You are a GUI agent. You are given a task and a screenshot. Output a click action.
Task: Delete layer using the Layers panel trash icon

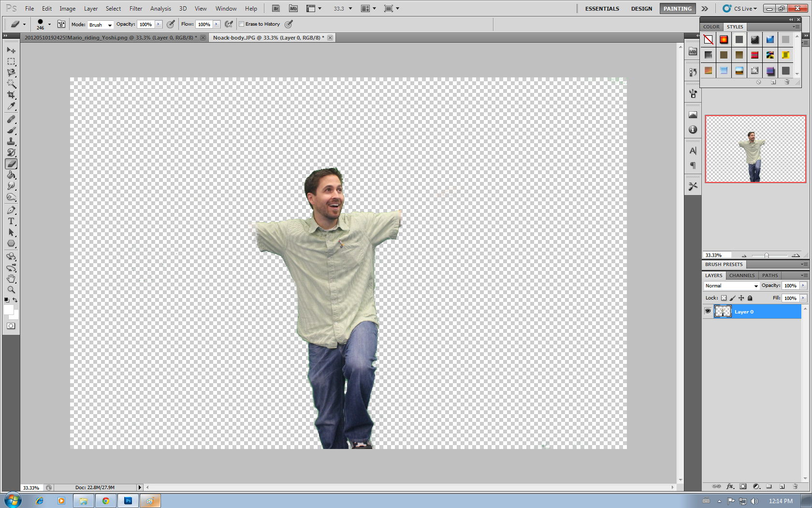pos(795,486)
